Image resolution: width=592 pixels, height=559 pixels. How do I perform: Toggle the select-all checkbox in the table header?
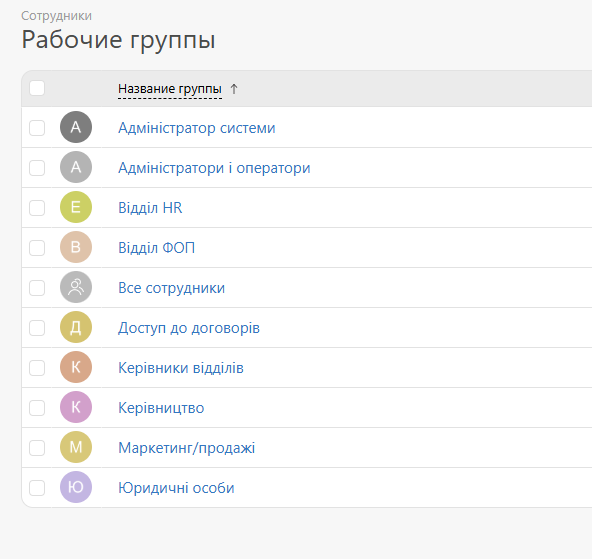click(37, 88)
